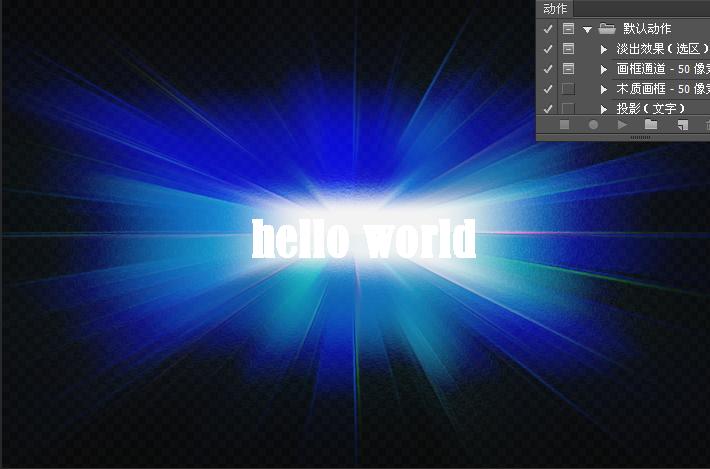
Task: Click the play selection triangle button
Action: pyautogui.click(x=622, y=124)
